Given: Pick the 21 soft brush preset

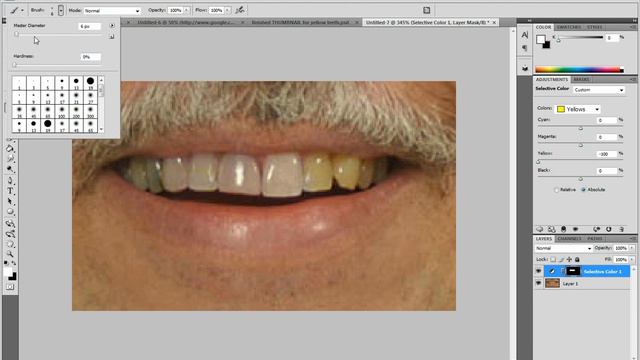Looking at the screenshot, I should (76, 97).
